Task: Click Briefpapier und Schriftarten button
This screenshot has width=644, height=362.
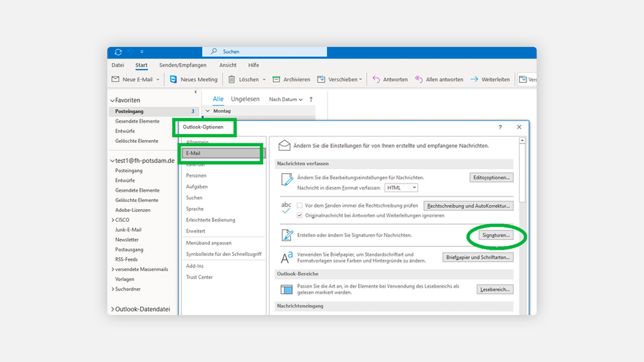Action: coord(478,257)
